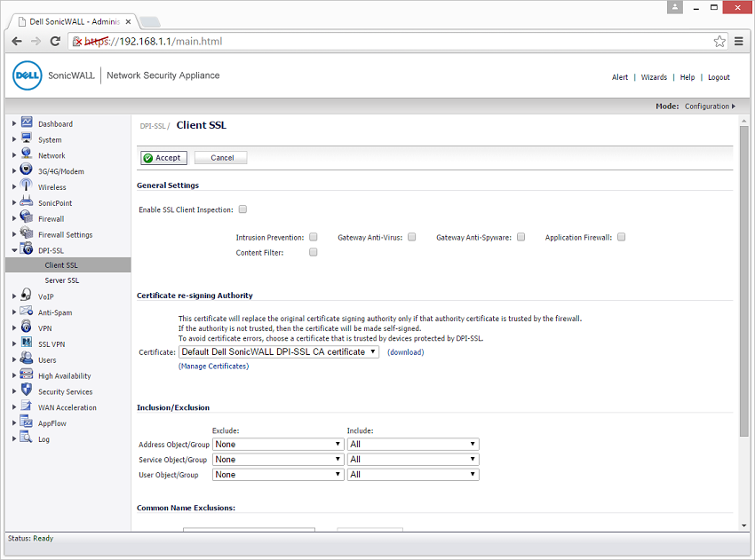Click the DPI-SSL icon in sidebar
Screen dimensions: 755x560
coord(27,249)
